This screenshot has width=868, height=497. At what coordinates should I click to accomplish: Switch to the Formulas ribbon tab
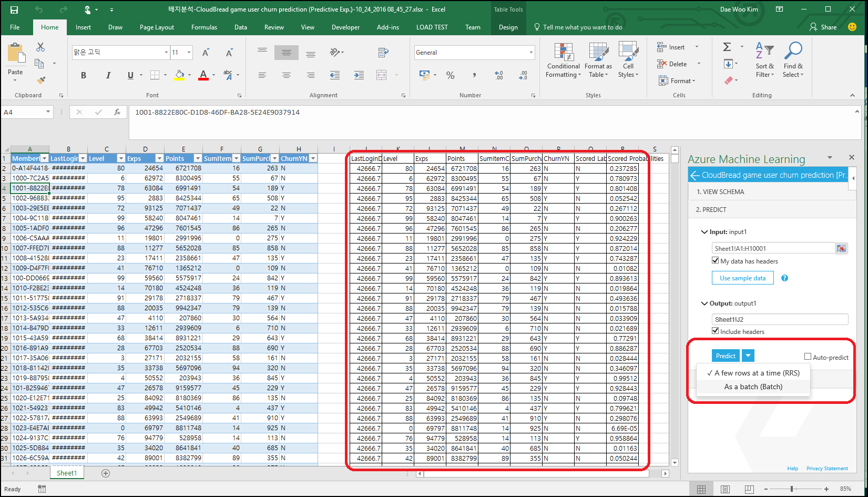(x=204, y=27)
